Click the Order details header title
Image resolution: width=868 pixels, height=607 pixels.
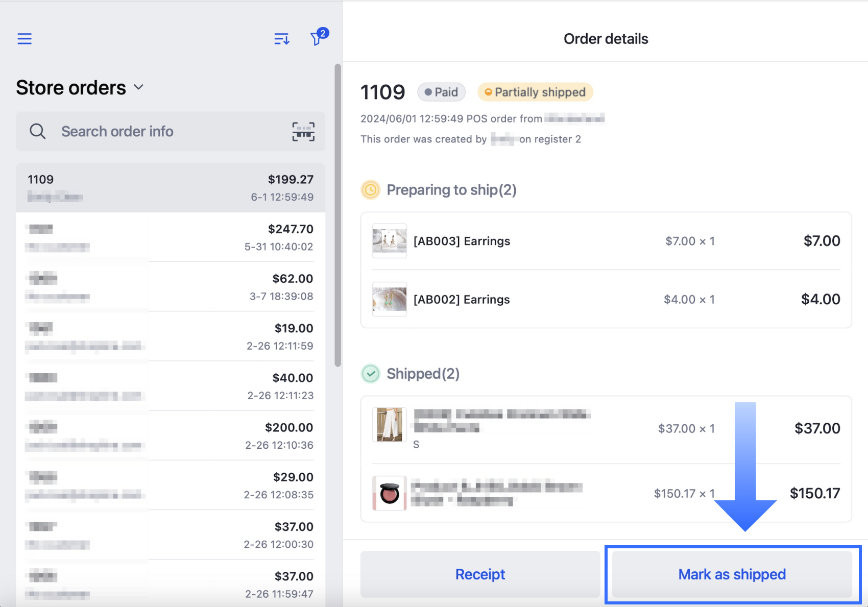[606, 39]
